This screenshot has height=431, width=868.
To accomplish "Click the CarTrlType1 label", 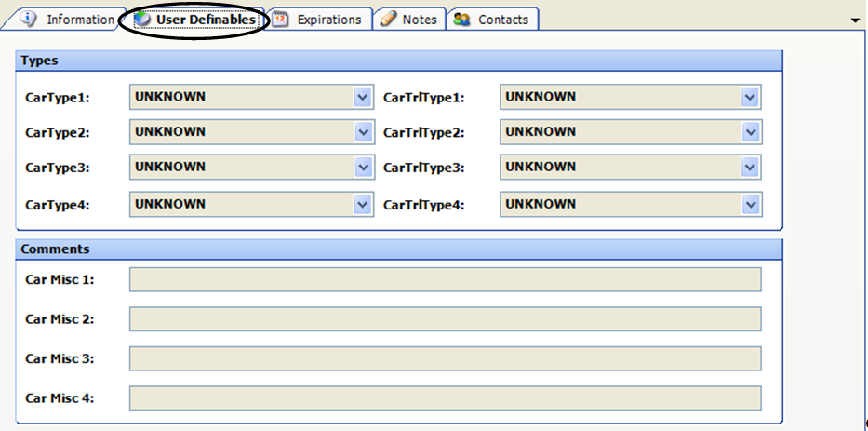I will 423,98.
